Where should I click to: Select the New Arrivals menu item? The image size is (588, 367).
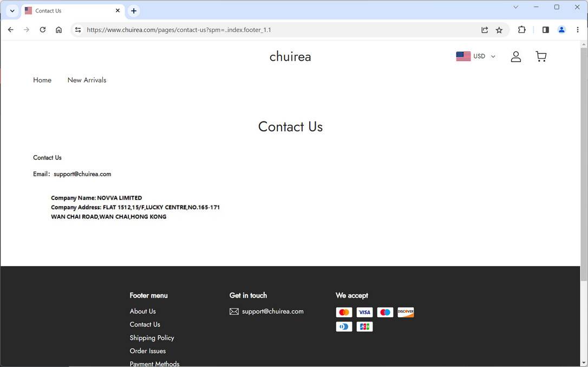pyautogui.click(x=86, y=80)
